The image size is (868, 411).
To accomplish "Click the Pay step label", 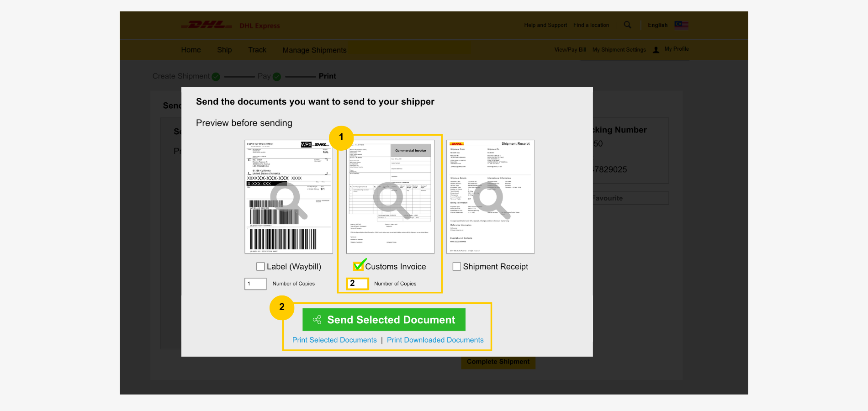I will coord(264,76).
